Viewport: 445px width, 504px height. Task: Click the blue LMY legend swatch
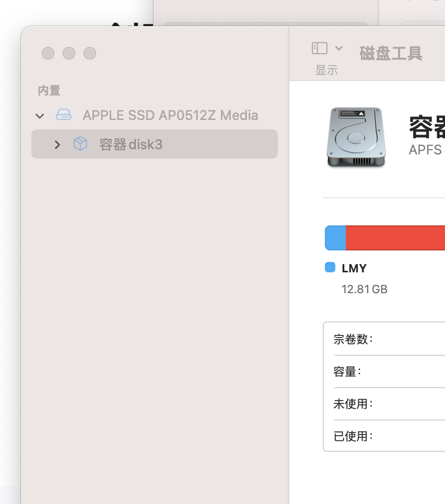click(x=330, y=268)
